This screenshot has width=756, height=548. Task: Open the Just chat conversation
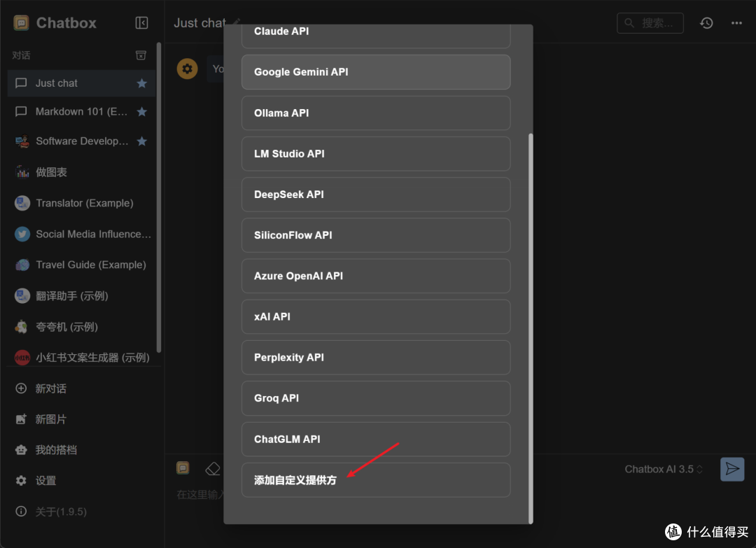tap(81, 83)
